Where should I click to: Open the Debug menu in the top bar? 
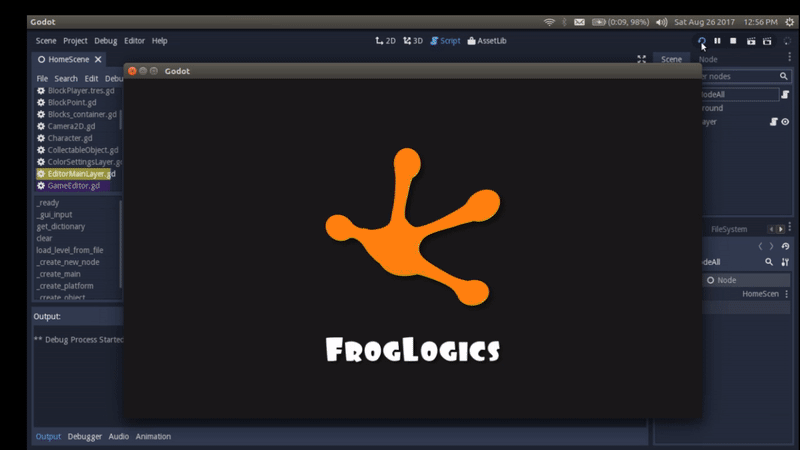[x=106, y=41]
